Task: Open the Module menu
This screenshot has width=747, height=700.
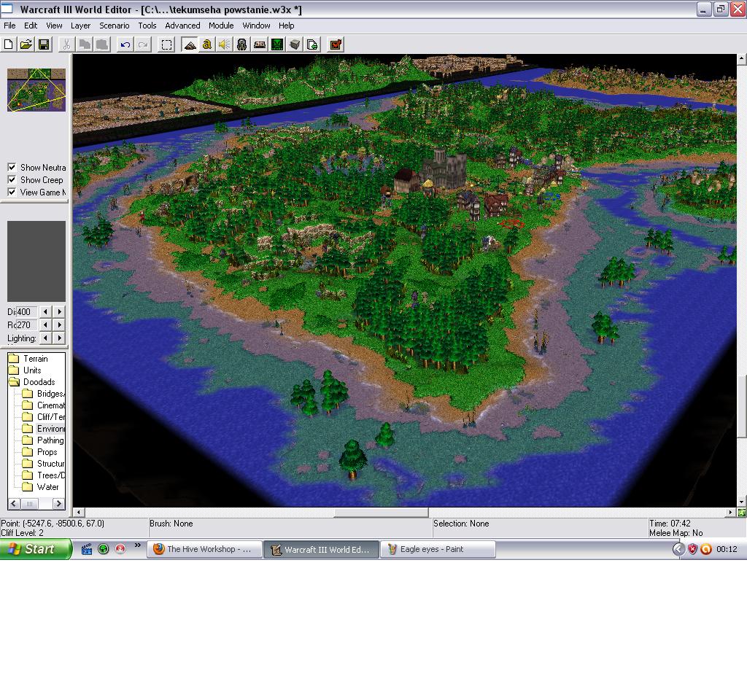Action: 221,26
